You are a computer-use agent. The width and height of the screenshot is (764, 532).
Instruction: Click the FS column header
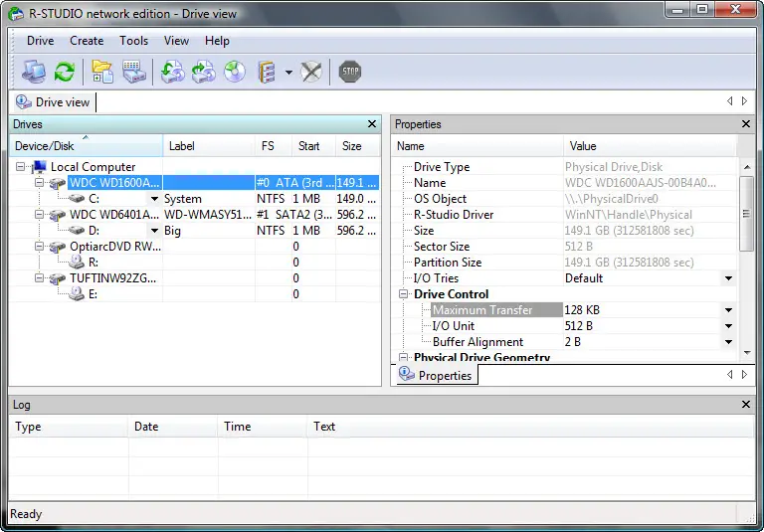(x=274, y=146)
